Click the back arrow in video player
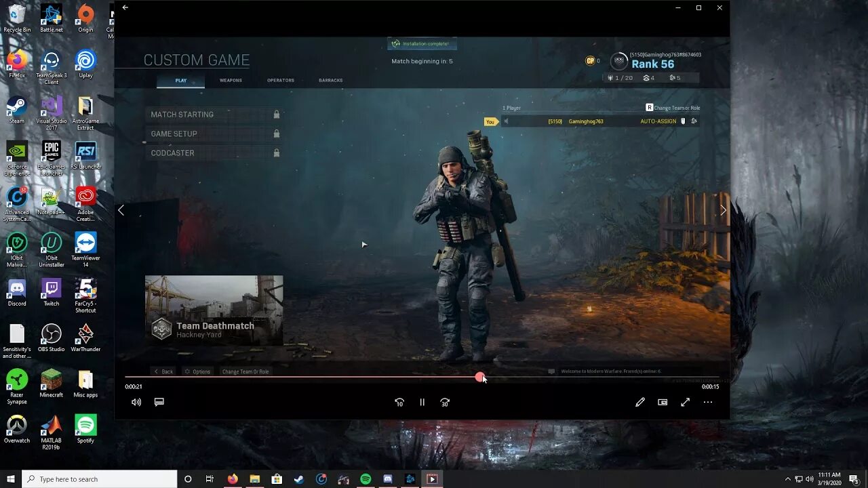 point(125,7)
